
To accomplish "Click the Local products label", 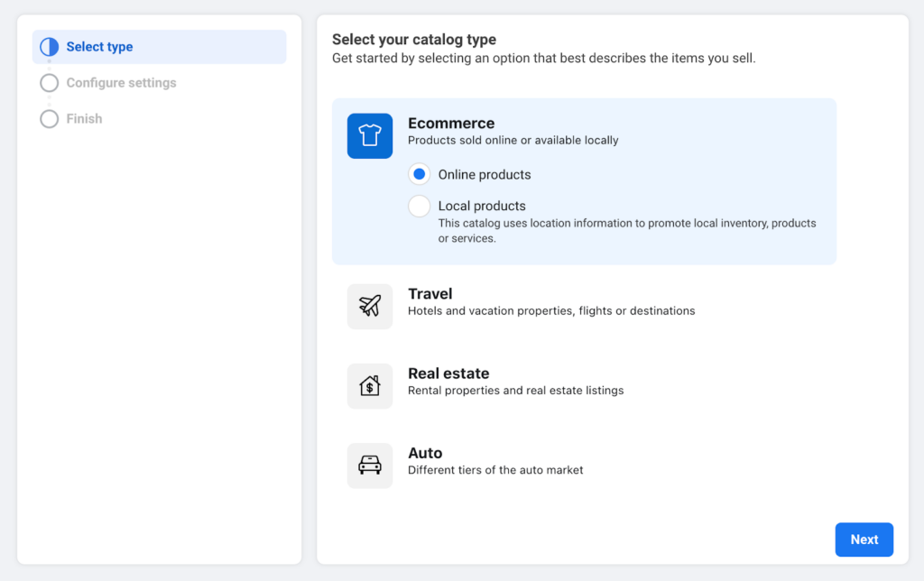I will tap(482, 206).
